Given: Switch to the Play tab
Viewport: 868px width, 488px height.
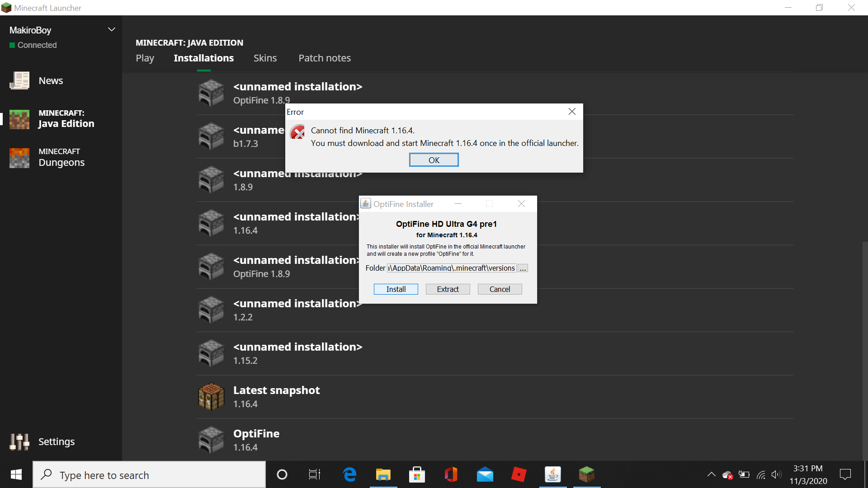Looking at the screenshot, I should [x=145, y=58].
